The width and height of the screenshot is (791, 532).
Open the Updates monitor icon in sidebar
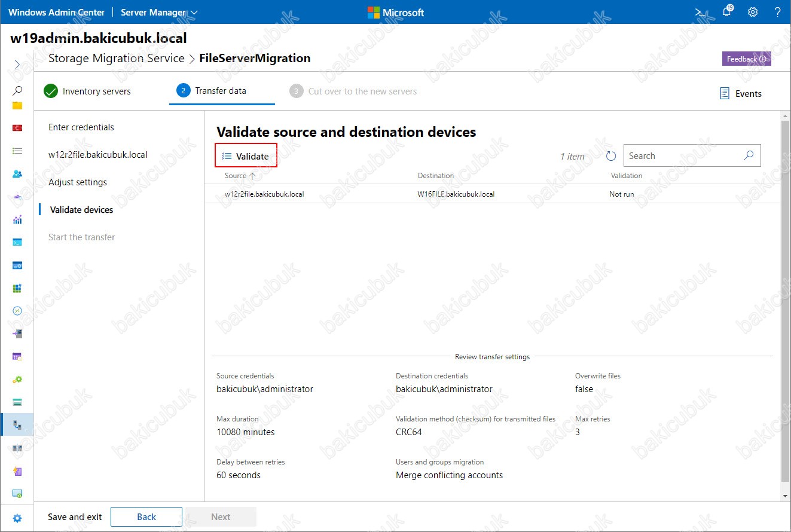[17, 494]
